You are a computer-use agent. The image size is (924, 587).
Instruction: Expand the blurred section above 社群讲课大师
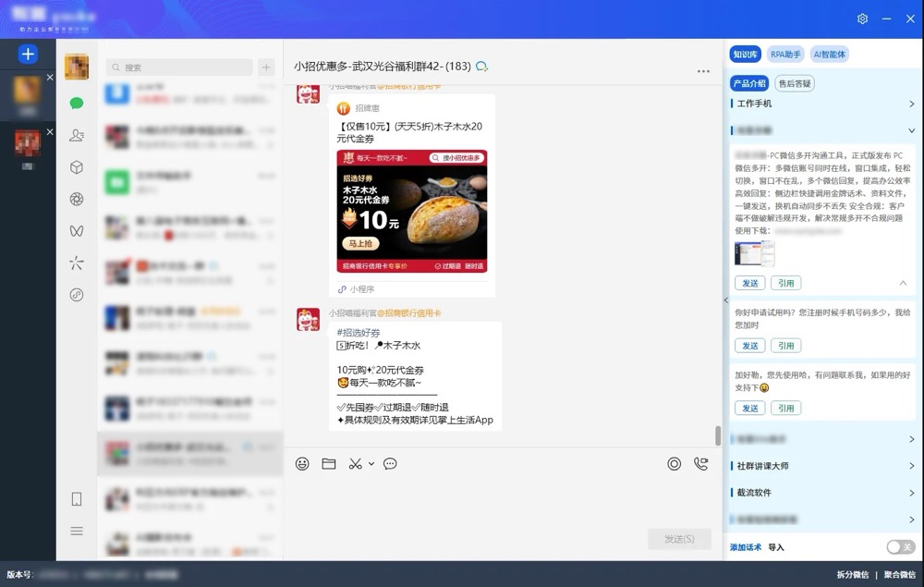[x=822, y=439]
